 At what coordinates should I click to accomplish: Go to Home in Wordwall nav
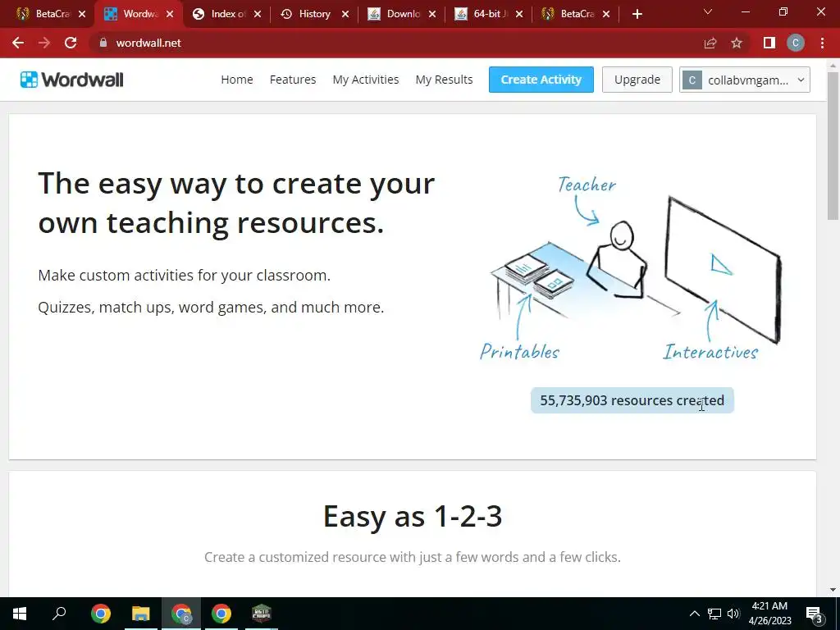(x=237, y=80)
